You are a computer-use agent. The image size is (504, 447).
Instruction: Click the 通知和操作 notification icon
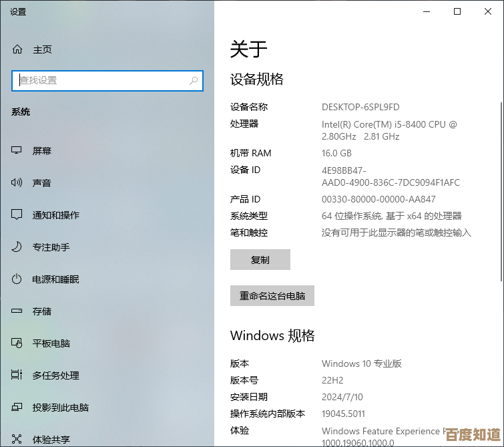point(17,214)
